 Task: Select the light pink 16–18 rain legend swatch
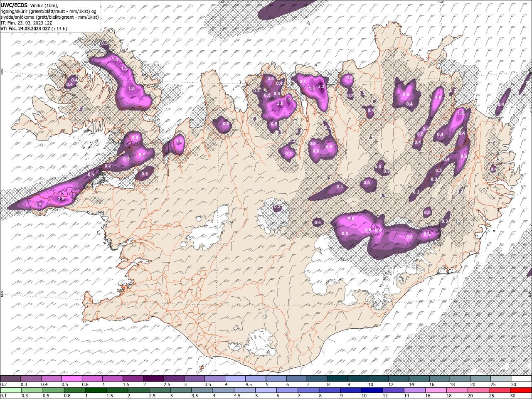coord(436,390)
